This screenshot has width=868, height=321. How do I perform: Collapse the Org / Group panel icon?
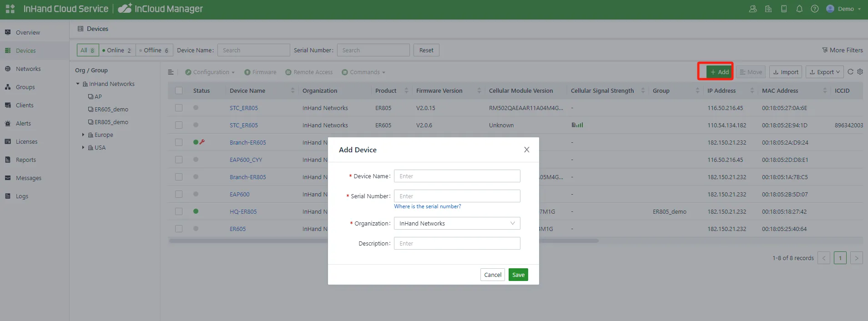click(x=171, y=72)
